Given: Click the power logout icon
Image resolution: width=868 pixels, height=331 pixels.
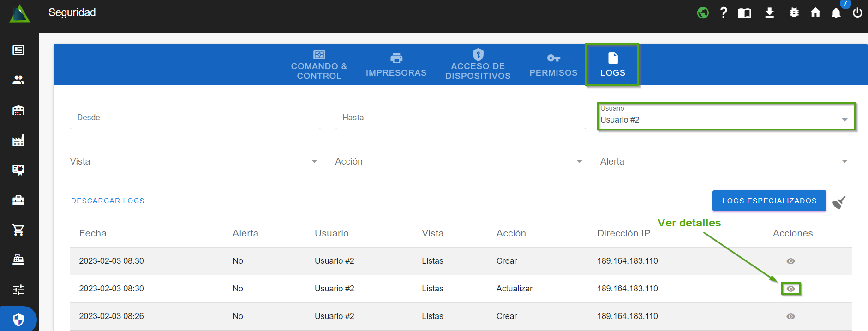Looking at the screenshot, I should pos(857,13).
